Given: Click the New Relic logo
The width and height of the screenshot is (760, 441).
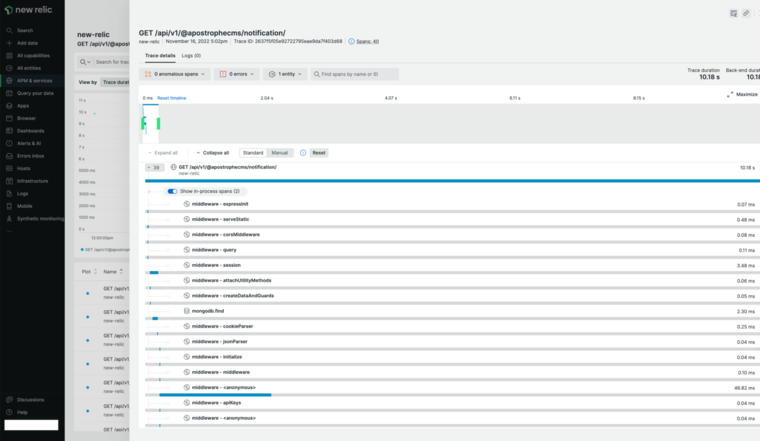Looking at the screenshot, I should (x=28, y=10).
